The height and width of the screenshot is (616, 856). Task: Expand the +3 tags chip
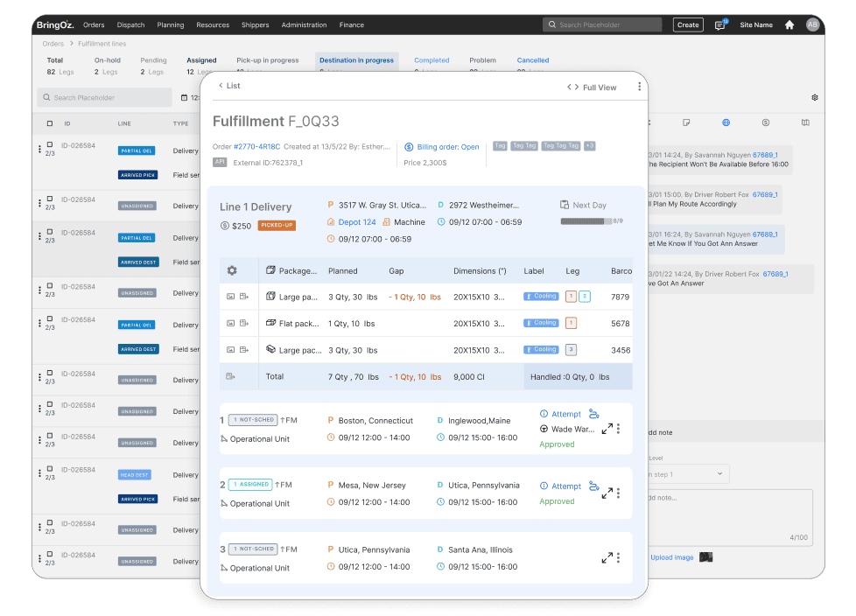590,146
